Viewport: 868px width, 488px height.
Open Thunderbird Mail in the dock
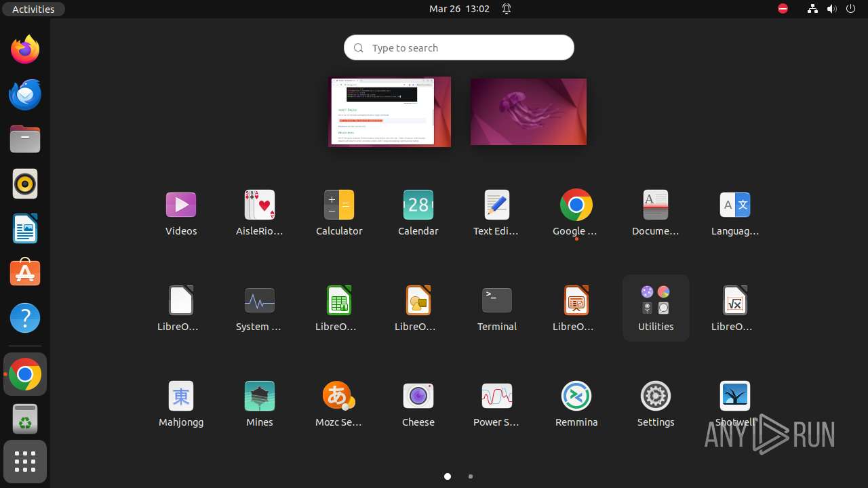(25, 94)
